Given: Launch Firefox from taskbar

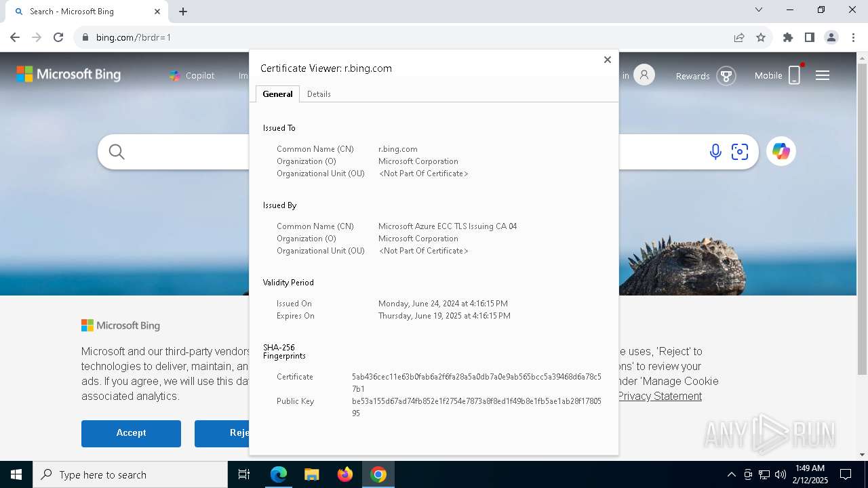Looking at the screenshot, I should (x=345, y=474).
